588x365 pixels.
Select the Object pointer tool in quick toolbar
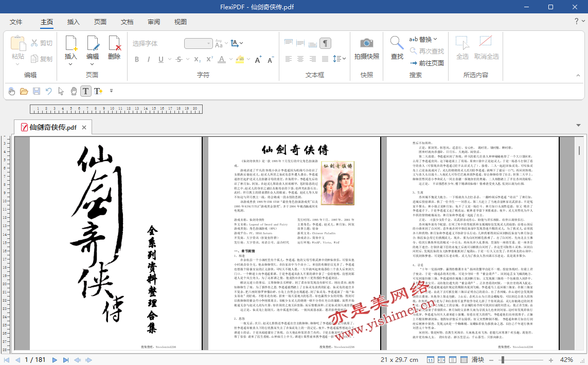(x=61, y=91)
